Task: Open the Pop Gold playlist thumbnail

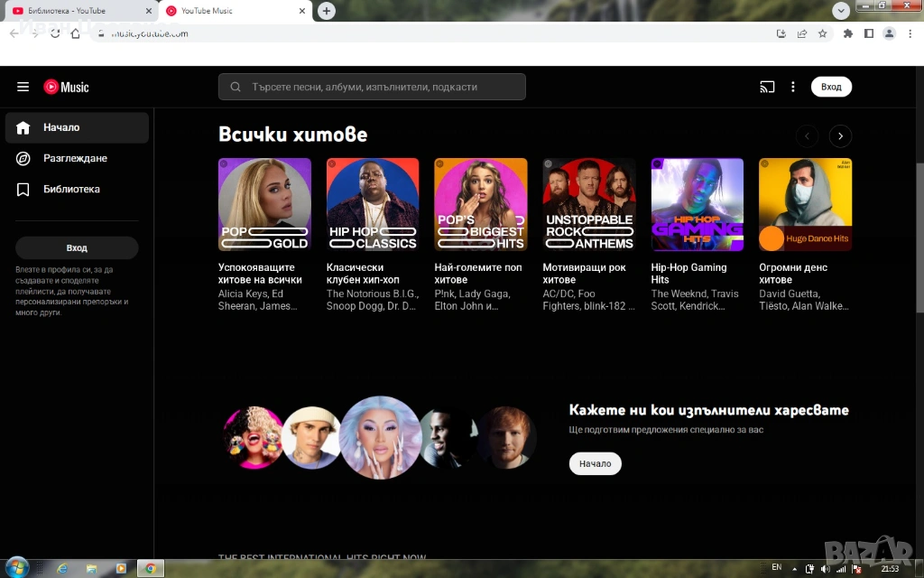Action: coord(264,205)
